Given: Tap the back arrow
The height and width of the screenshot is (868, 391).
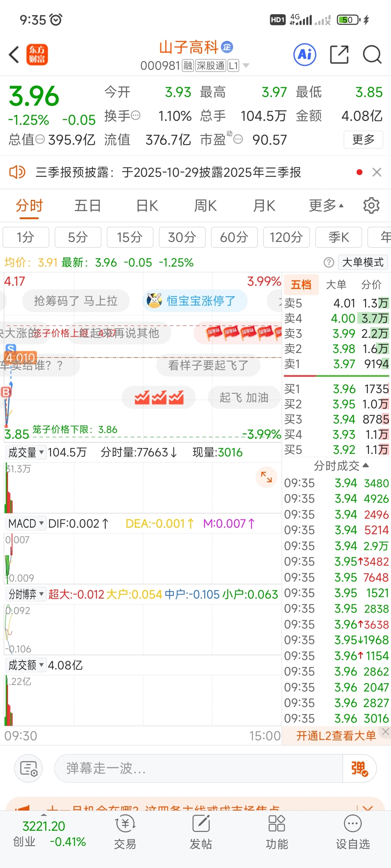Looking at the screenshot, I should [x=14, y=55].
